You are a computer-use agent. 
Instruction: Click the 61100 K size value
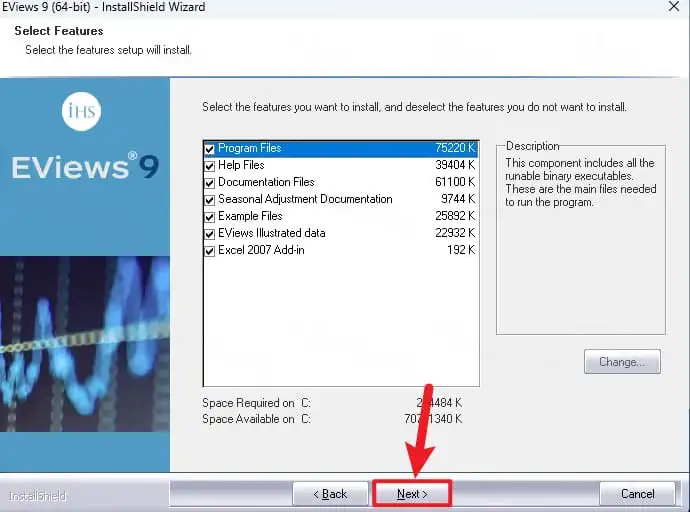455,182
